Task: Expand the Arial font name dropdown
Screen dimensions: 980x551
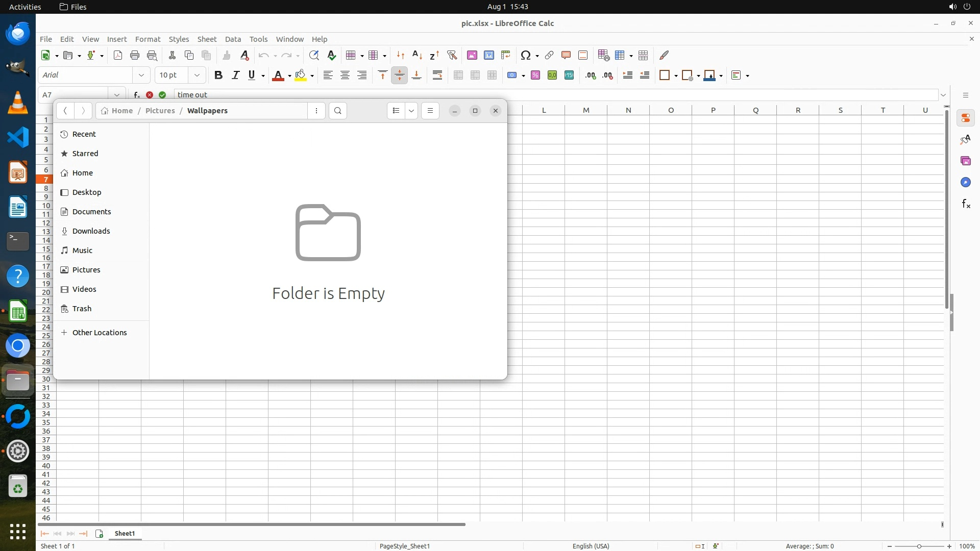Action: (141, 76)
